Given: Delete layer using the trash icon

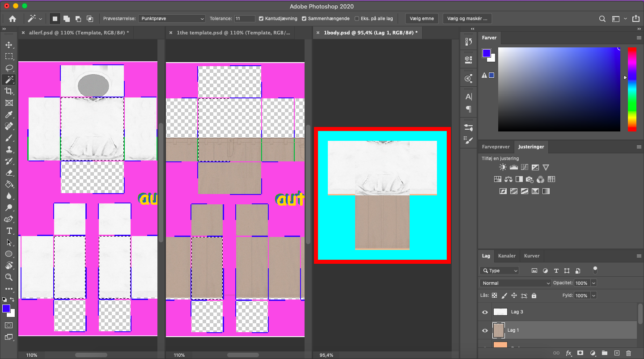Looking at the screenshot, I should click(x=629, y=353).
